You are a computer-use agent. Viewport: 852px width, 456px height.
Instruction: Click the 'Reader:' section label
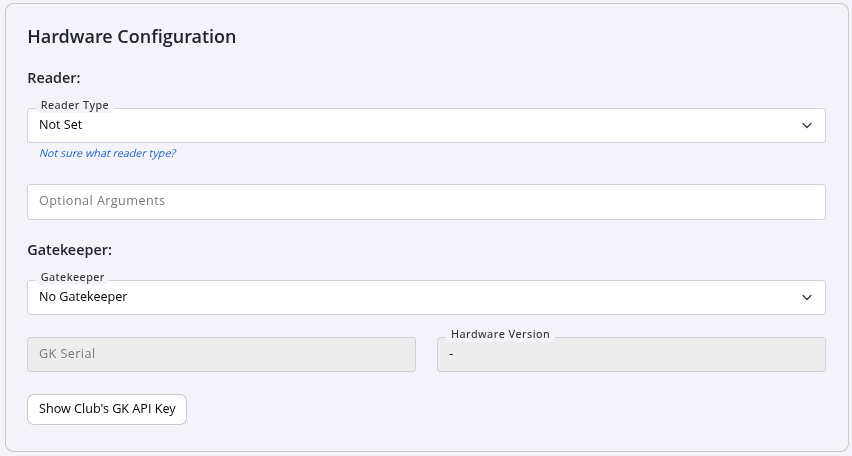click(x=53, y=77)
